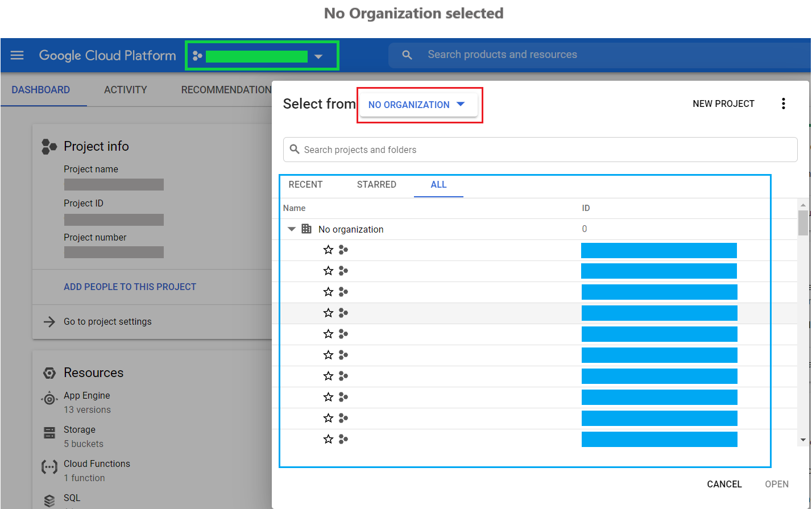Click the scrollbar down arrow in the project list

[x=803, y=440]
